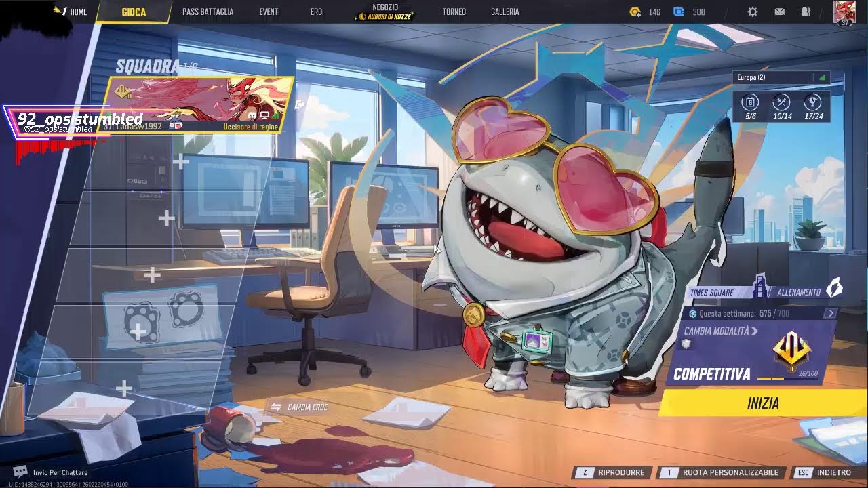Click the Squadra header text

click(146, 66)
